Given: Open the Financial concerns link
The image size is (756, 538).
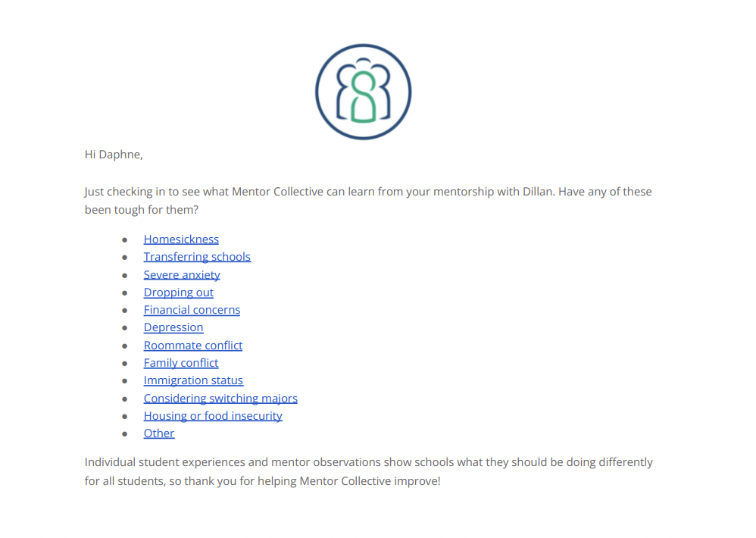Looking at the screenshot, I should (192, 310).
